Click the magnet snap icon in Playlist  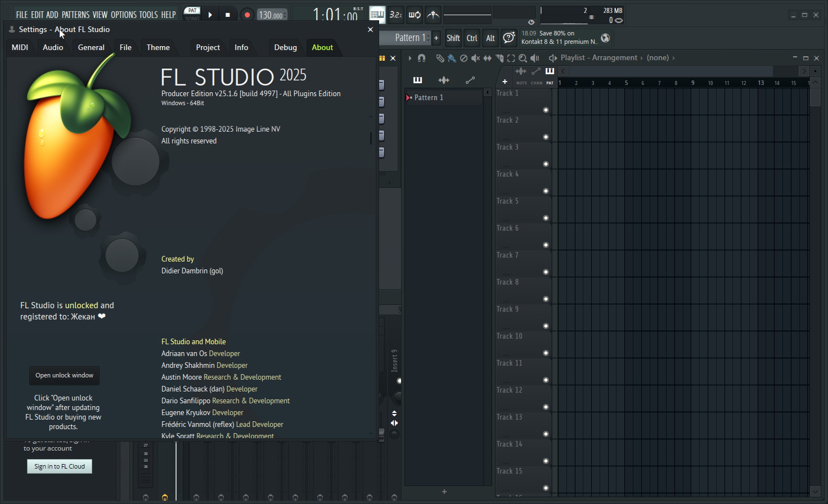coord(421,58)
